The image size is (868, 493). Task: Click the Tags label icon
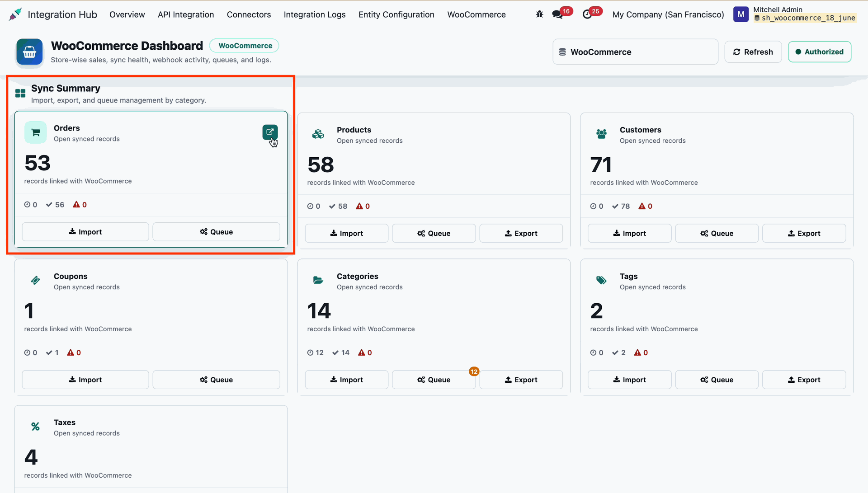coord(601,281)
